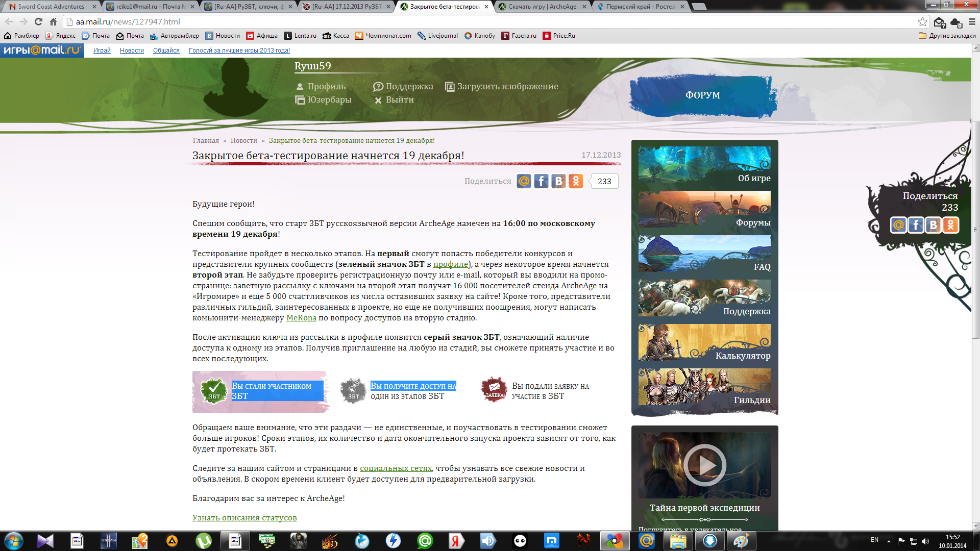Click EN language indicator in tray

point(874,540)
